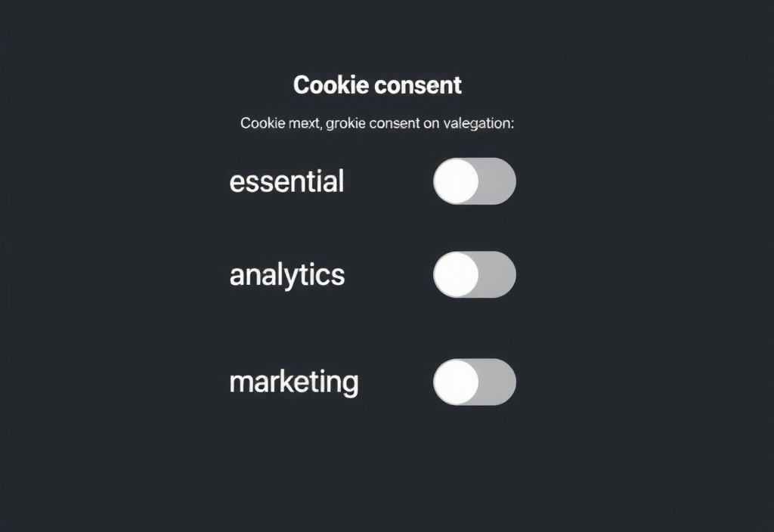Click the consent description subtitle text
Image resolution: width=774 pixels, height=532 pixels.
tap(378, 122)
